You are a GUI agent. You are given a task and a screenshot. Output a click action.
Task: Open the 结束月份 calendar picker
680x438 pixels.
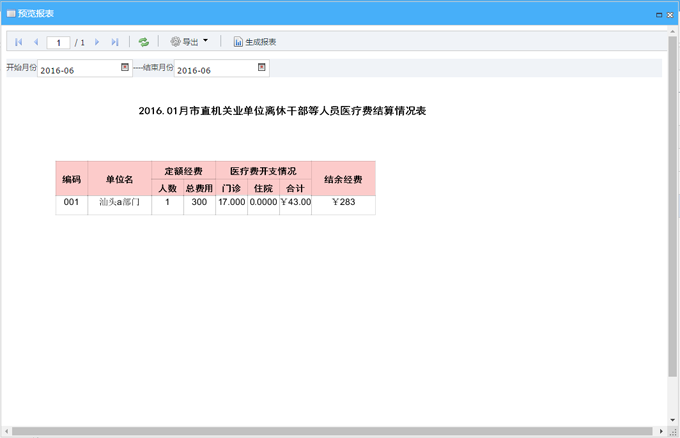point(262,67)
